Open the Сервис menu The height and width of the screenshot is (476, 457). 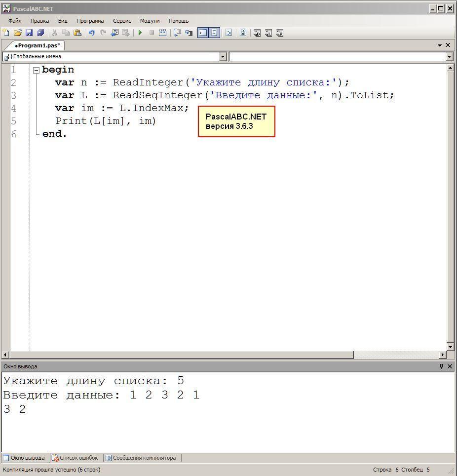(x=122, y=21)
